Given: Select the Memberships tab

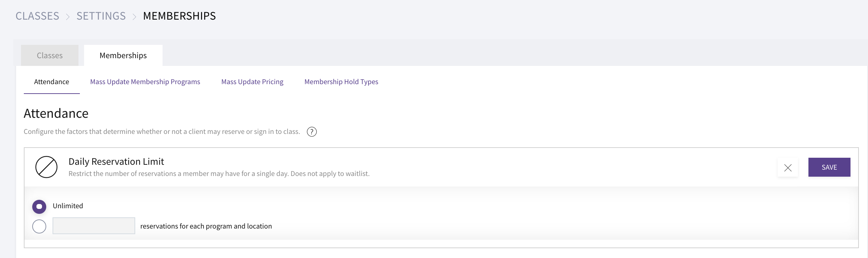Looking at the screenshot, I should coord(123,55).
